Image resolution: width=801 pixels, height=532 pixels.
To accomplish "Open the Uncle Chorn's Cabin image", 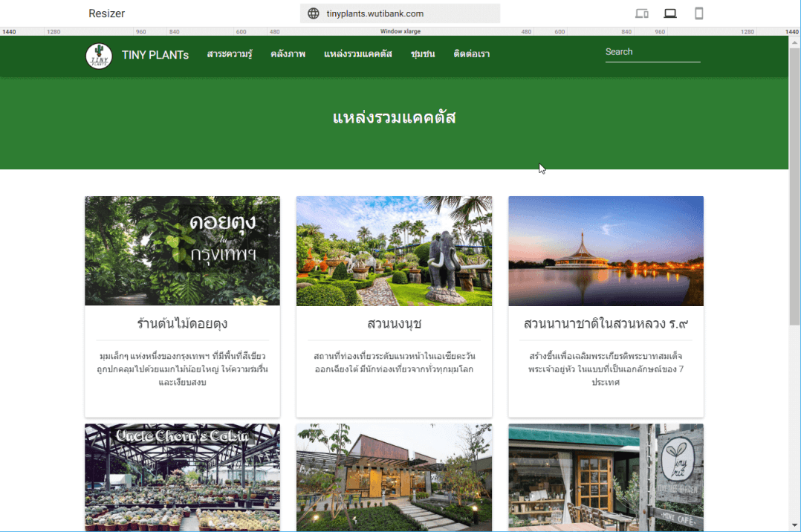I will (182, 477).
